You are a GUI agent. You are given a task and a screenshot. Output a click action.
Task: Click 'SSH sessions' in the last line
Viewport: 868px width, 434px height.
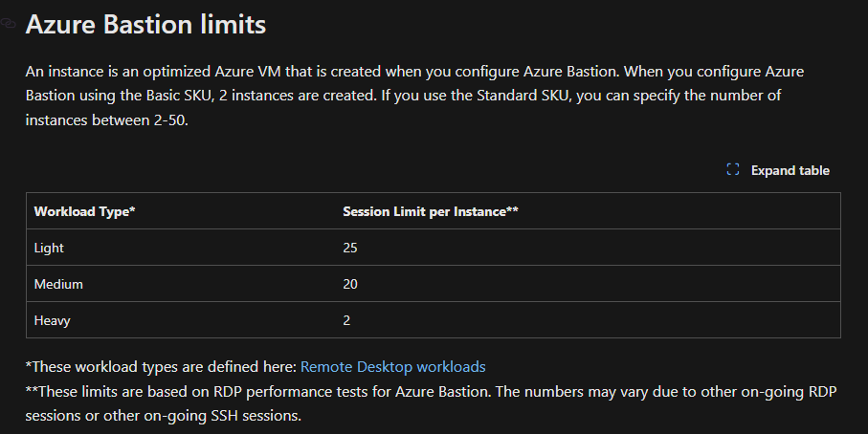pos(256,415)
